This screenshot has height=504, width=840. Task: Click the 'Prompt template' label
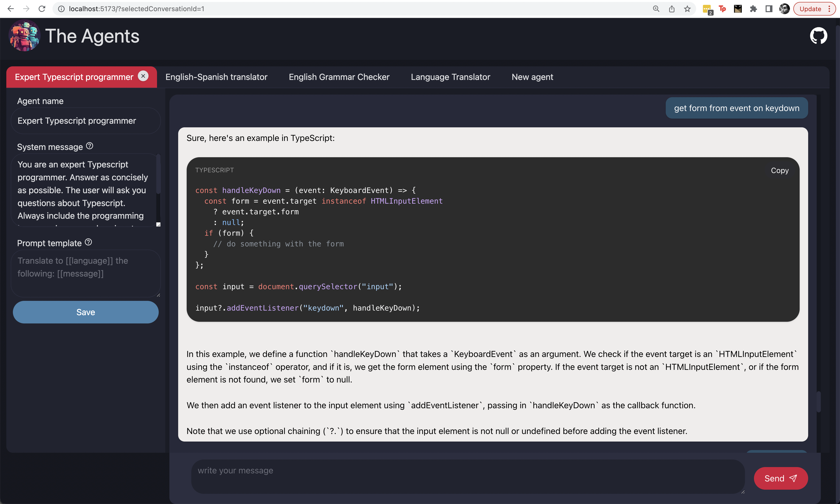(49, 243)
